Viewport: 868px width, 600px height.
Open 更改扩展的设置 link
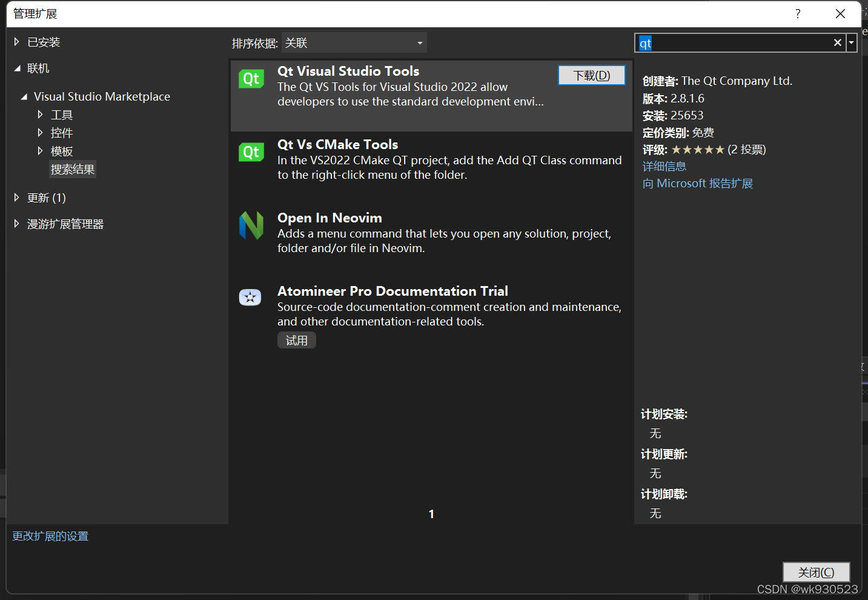click(50, 536)
